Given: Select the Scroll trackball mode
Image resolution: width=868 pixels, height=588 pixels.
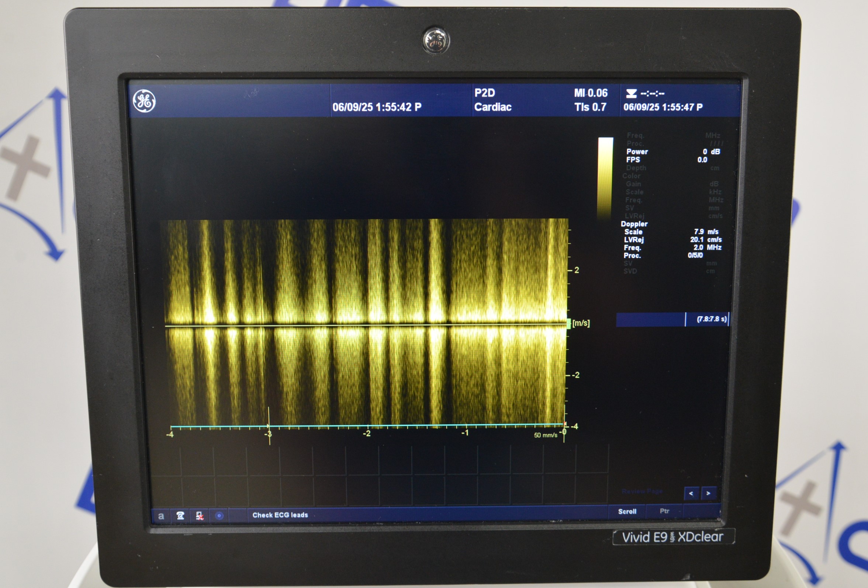Looking at the screenshot, I should (627, 511).
